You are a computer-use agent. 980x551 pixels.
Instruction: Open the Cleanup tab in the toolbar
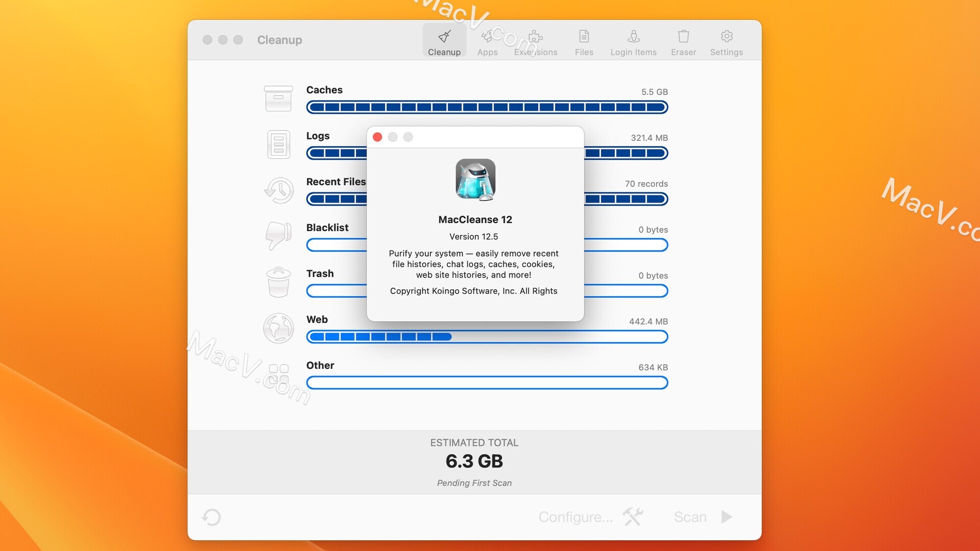click(444, 41)
